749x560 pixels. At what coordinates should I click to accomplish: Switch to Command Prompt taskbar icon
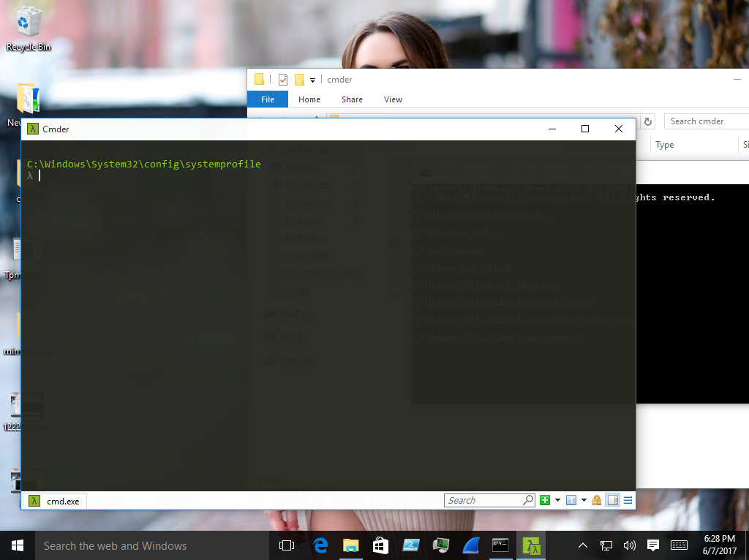pyautogui.click(x=500, y=545)
